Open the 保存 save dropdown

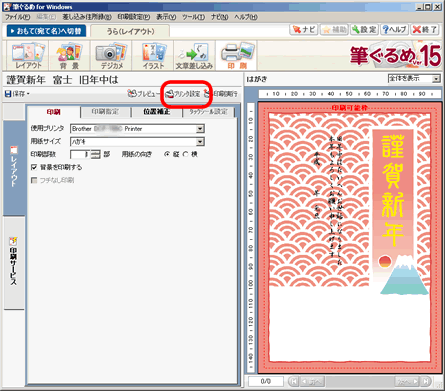tap(17, 94)
